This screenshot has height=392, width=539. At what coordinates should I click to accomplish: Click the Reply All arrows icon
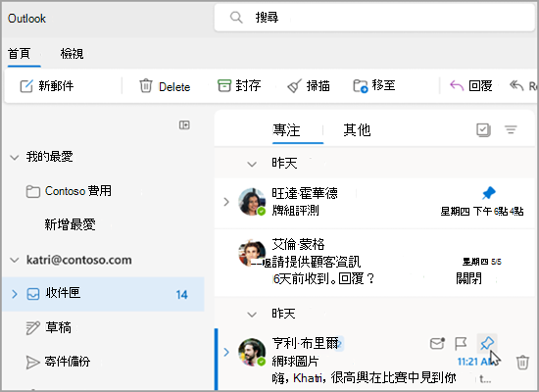coord(516,85)
